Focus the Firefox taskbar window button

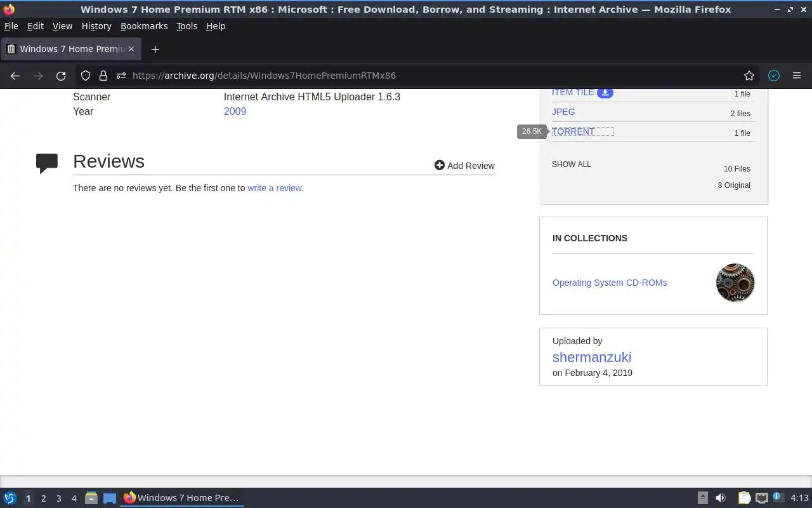click(x=182, y=498)
